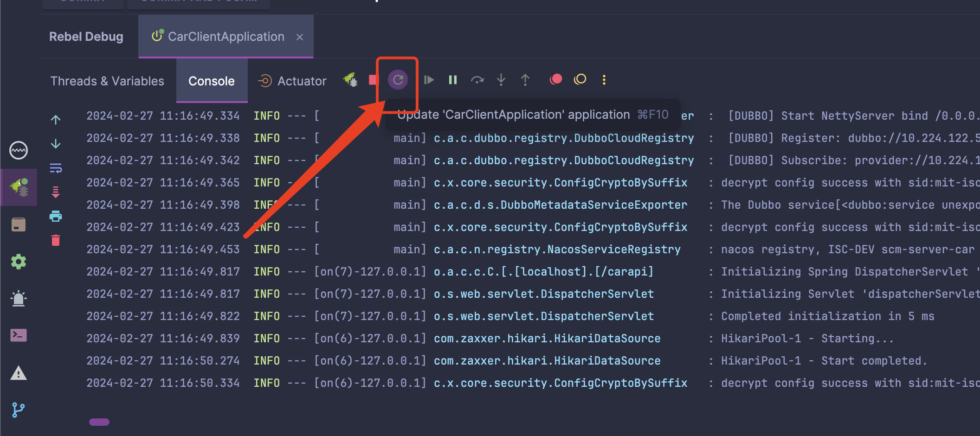Toggle soft-wrap in console

point(56,168)
